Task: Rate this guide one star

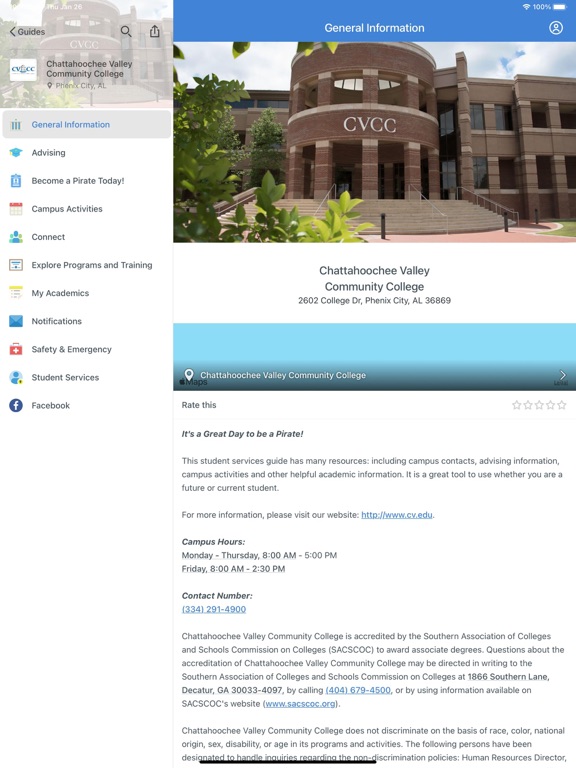Action: coord(516,405)
